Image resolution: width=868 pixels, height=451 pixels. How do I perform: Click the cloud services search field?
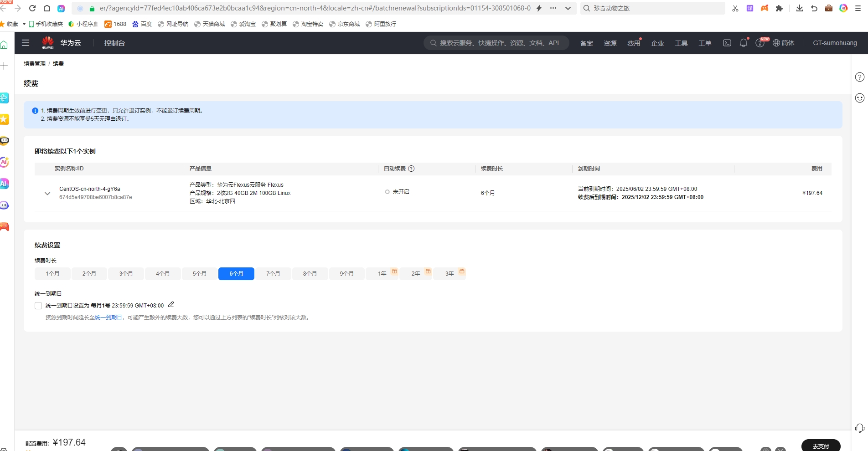point(496,43)
